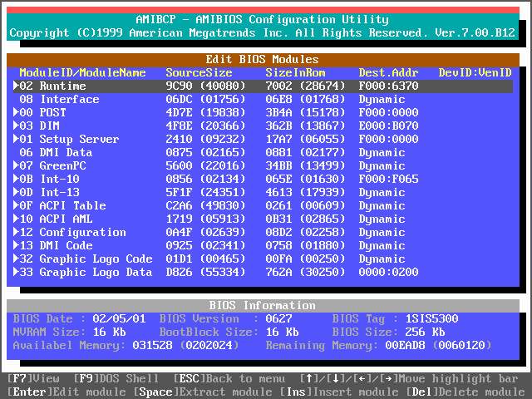Click the Edit BIOS Modules title bar
Screen dimensions: 532x399
coord(263,60)
